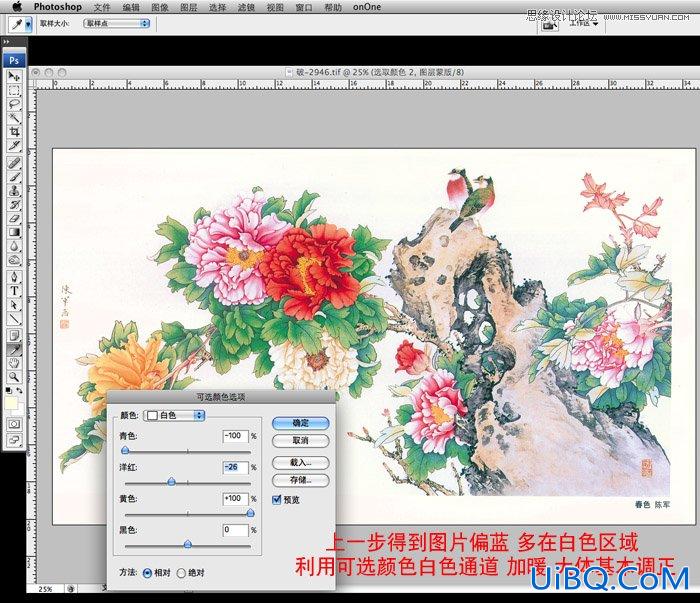
Task: Select the Hand tool
Action: click(x=14, y=363)
